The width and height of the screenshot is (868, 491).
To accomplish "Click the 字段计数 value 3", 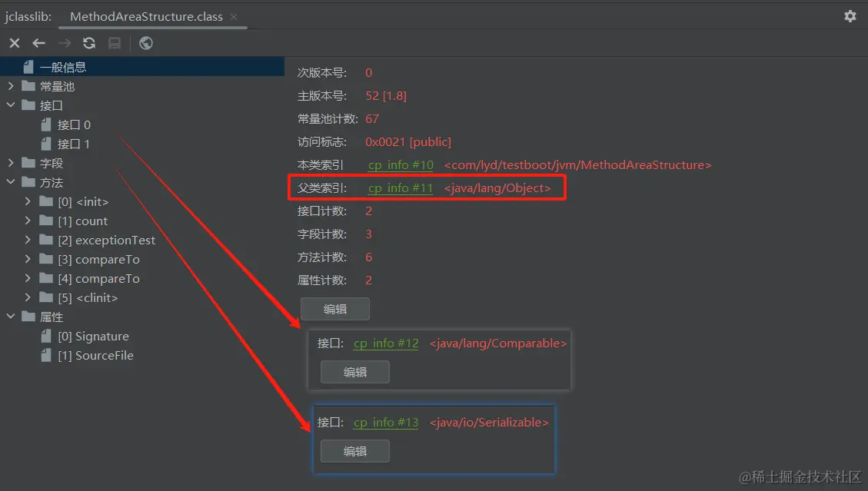I will pyautogui.click(x=369, y=234).
